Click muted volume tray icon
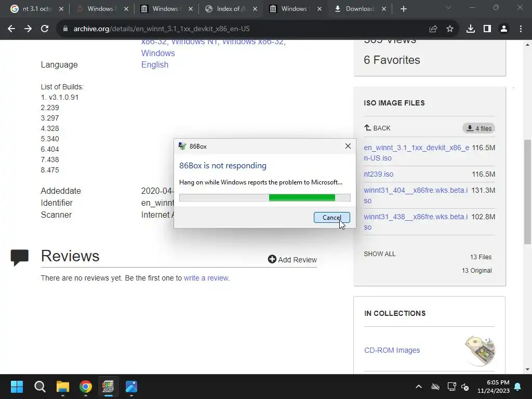The image size is (532, 399). click(465, 387)
